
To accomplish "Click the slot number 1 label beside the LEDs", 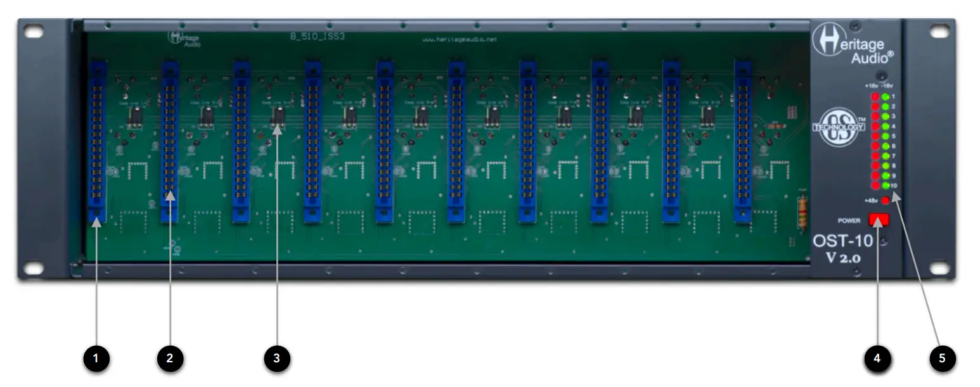I will [x=893, y=97].
